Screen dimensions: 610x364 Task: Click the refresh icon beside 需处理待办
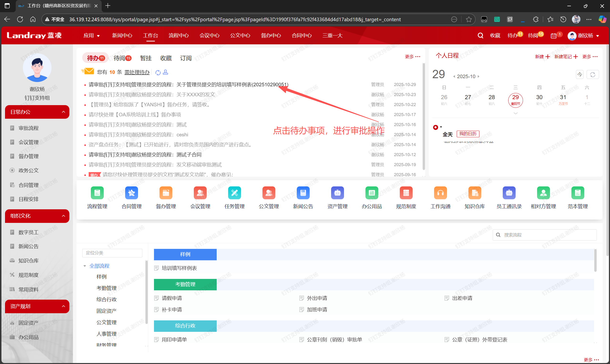(158, 72)
